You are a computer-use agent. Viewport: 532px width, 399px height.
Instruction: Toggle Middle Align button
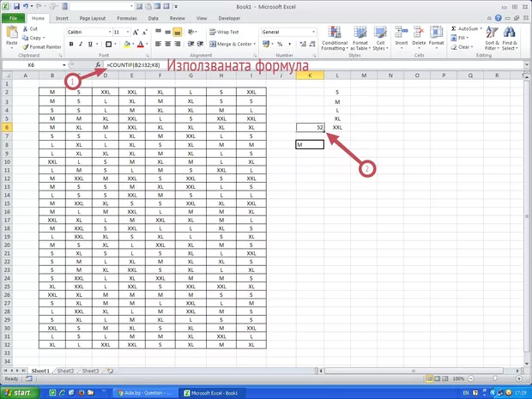coord(168,32)
